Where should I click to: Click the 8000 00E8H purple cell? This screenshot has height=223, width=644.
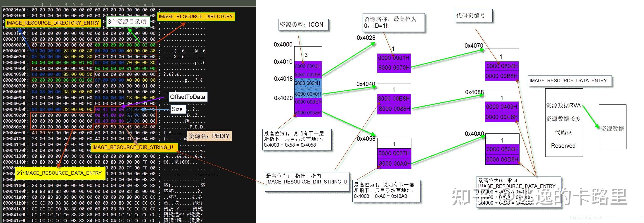pos(394,99)
